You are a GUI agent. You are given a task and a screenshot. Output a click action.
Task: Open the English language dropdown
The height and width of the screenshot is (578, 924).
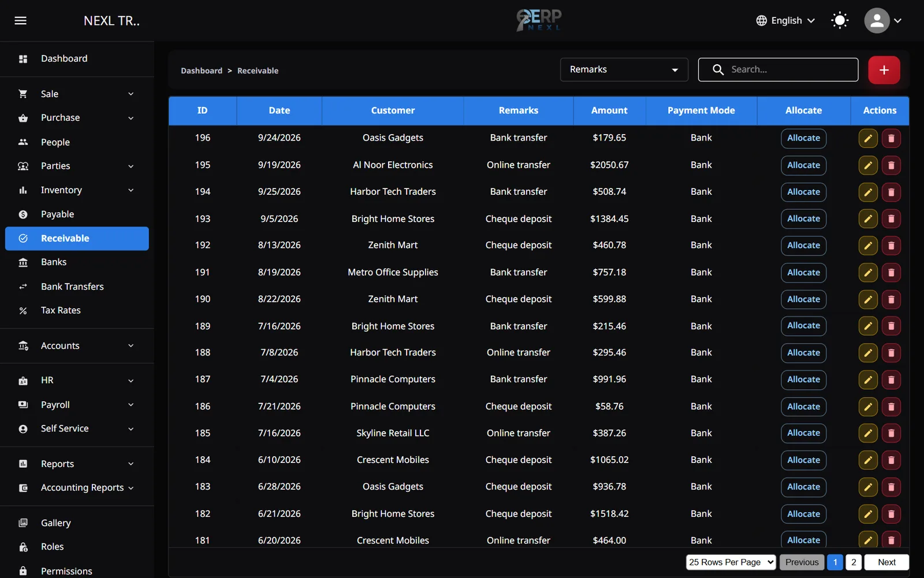click(785, 21)
